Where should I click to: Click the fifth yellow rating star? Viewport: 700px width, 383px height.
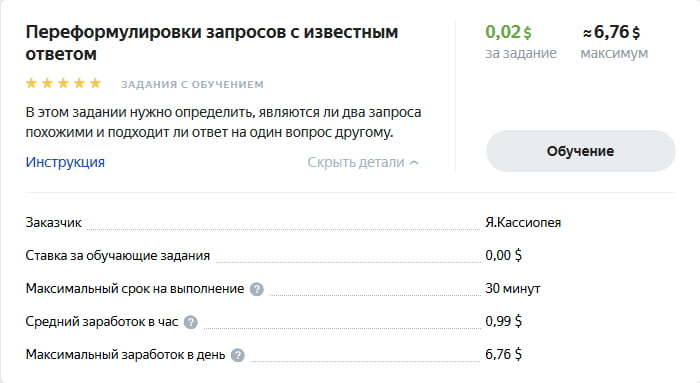96,83
